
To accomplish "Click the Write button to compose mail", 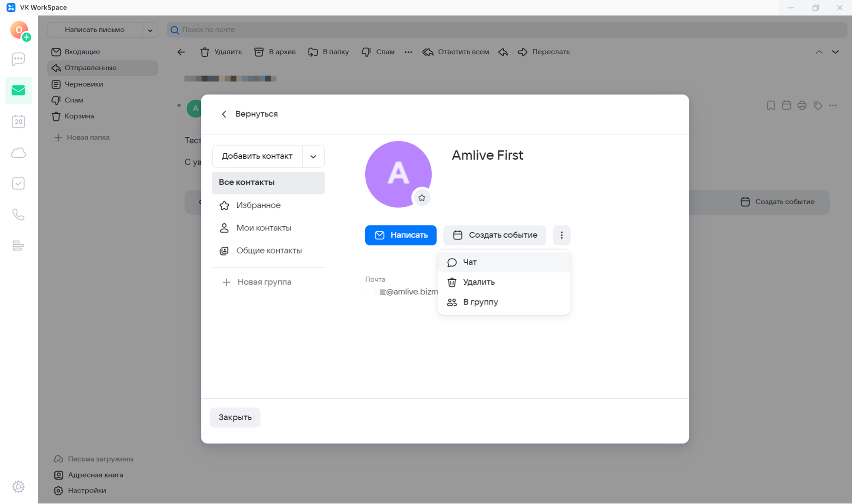I will coord(401,235).
